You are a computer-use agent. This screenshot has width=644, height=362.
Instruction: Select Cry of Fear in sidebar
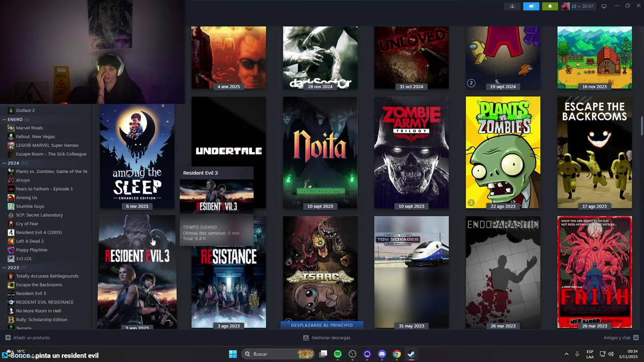pyautogui.click(x=27, y=224)
